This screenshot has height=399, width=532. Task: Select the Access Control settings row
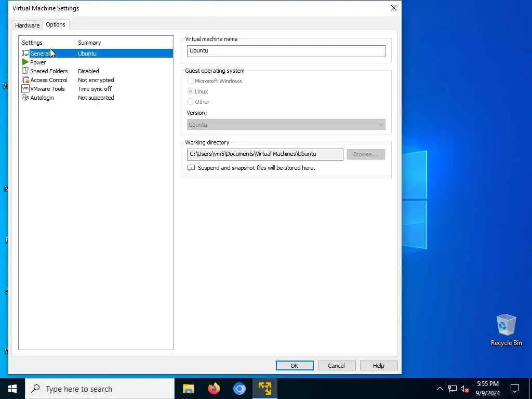[97, 79]
